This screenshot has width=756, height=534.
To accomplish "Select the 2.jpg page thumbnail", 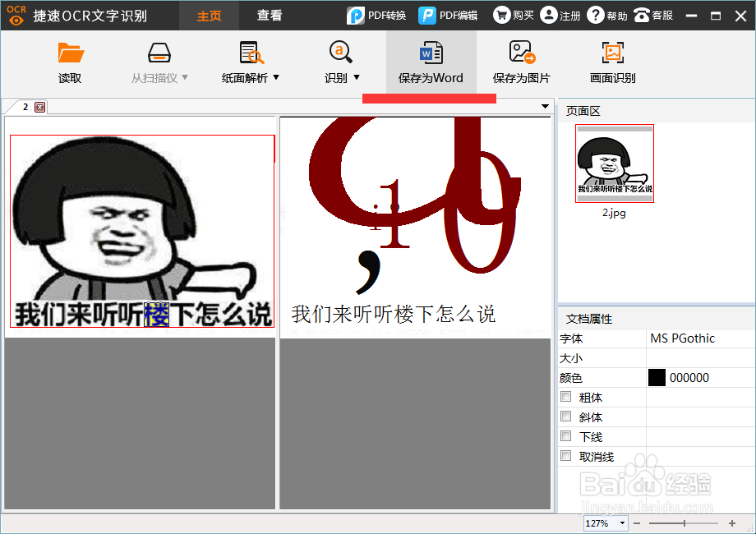I will tap(615, 163).
